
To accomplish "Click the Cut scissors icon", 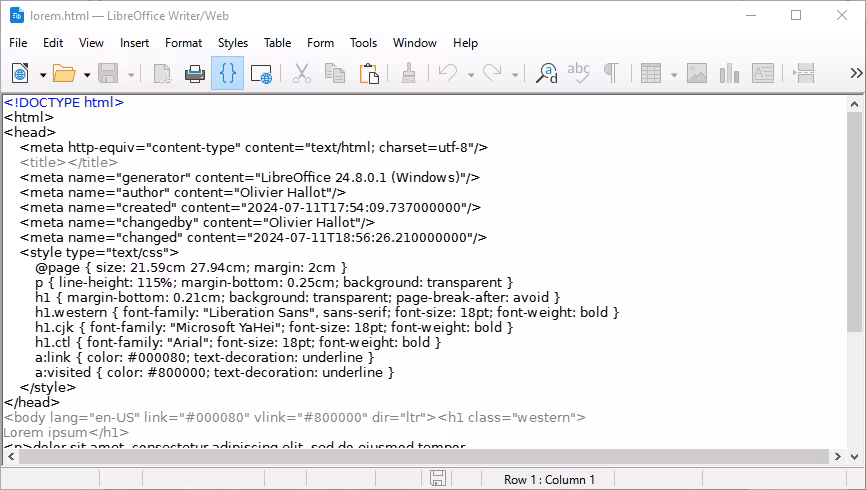I will pos(302,73).
